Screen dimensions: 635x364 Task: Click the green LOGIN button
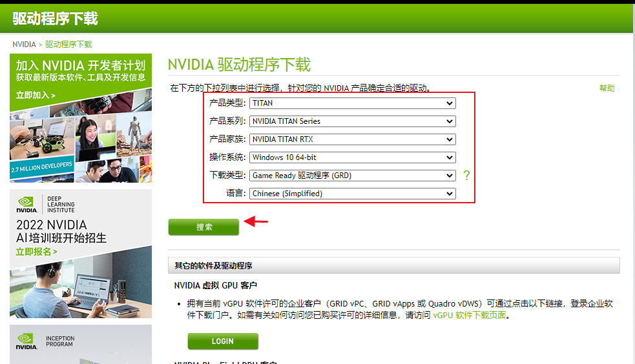coord(223,341)
